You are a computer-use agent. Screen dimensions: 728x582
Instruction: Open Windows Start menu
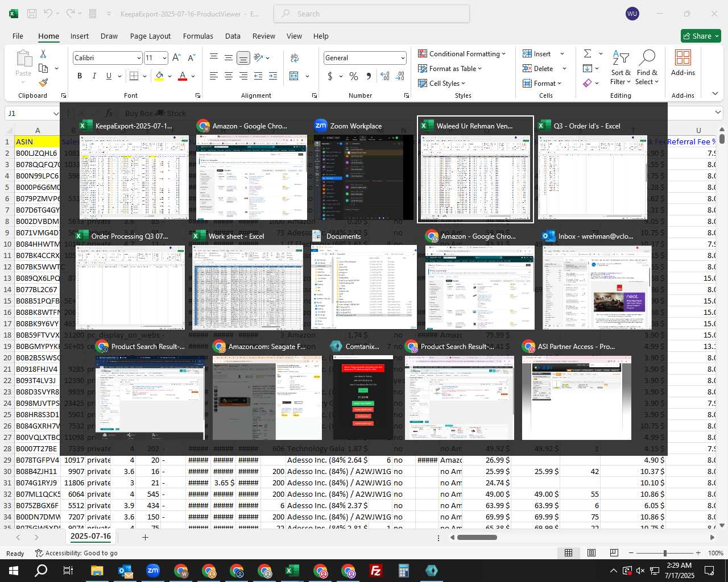14,571
